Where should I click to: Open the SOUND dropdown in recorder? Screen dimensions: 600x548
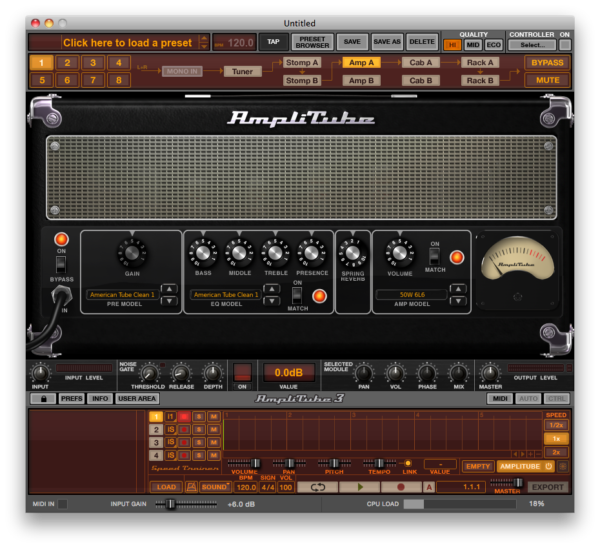[215, 487]
